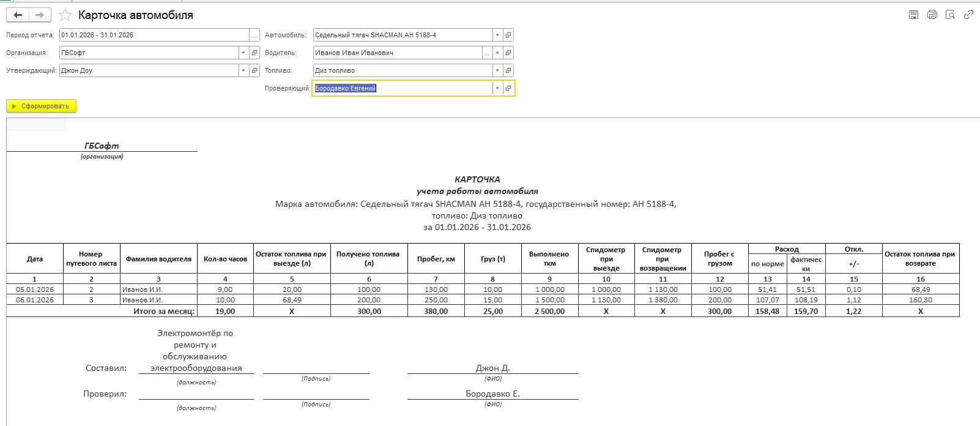Image resolution: width=980 pixels, height=426 pixels.
Task: Expand the Утверждающий dropdown list
Action: click(x=243, y=71)
